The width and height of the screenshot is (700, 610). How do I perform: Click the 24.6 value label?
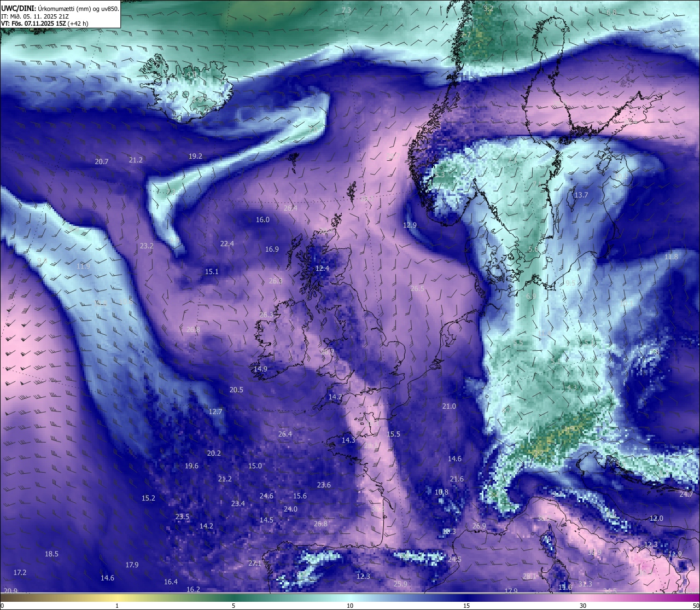(x=266, y=496)
